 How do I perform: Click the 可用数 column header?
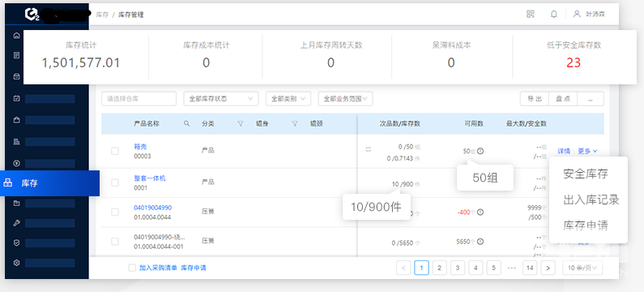pyautogui.click(x=474, y=123)
